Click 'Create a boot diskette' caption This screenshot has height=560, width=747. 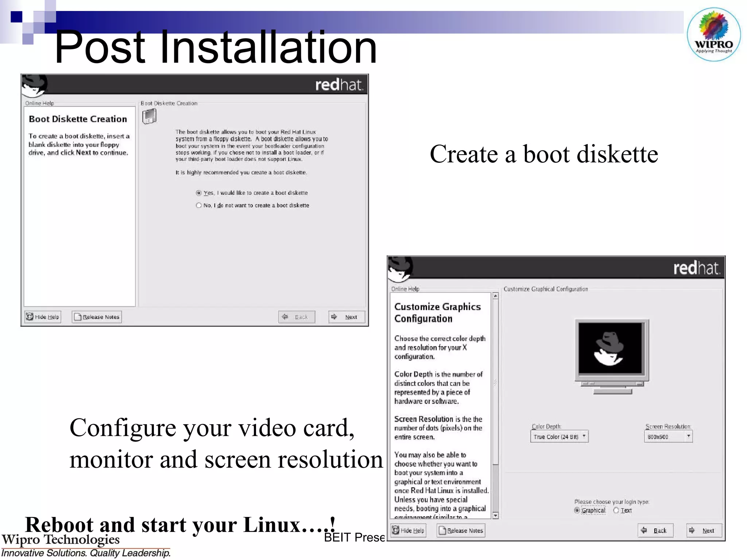coord(544,154)
